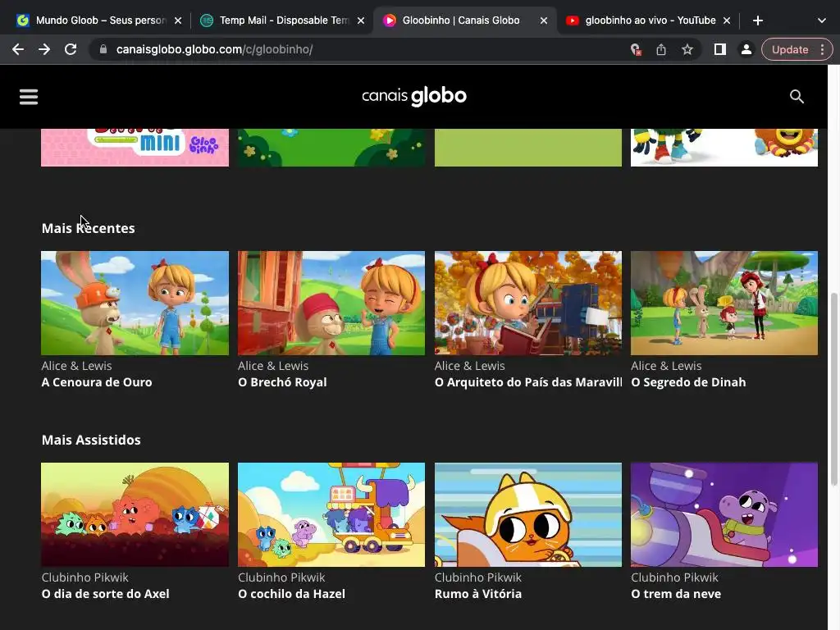Open the Canais Globo search magnifier
The width and height of the screenshot is (840, 630).
(797, 97)
